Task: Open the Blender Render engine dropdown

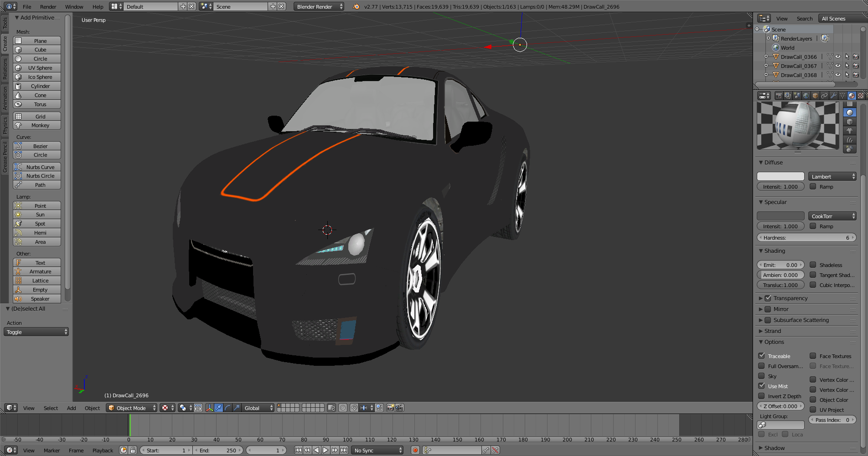Action: pos(319,6)
